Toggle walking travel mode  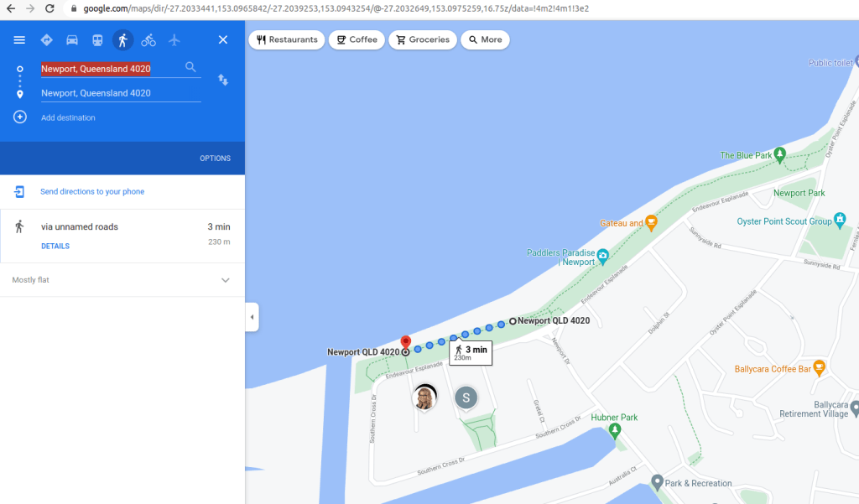pos(122,40)
